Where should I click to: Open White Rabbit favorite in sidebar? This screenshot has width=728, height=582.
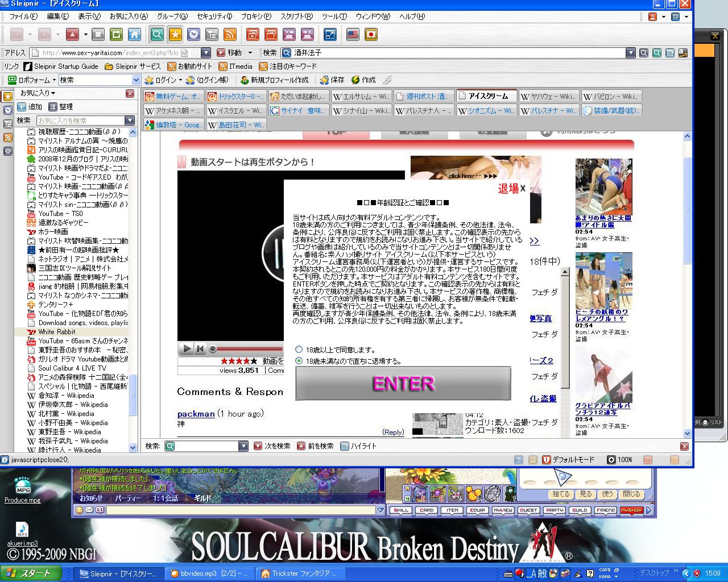(x=57, y=332)
